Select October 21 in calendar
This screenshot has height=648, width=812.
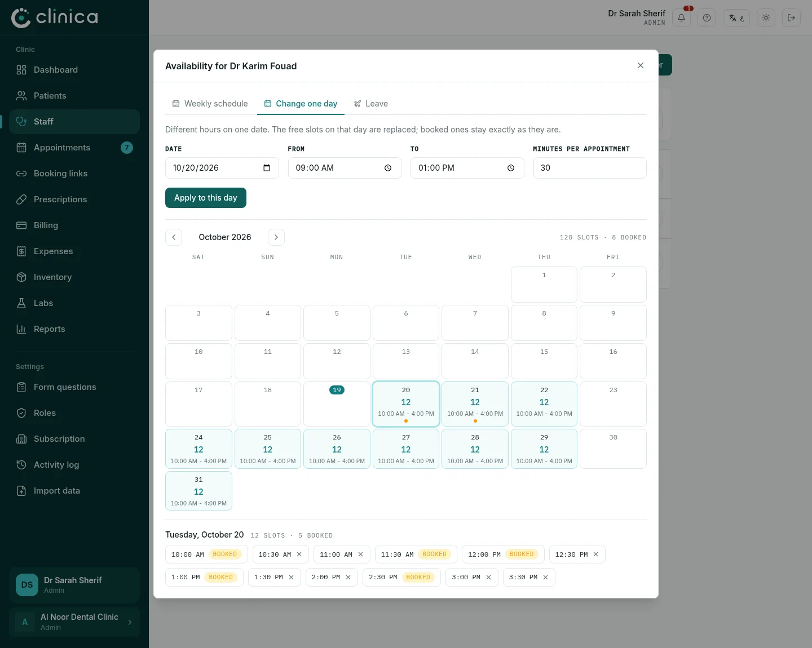pos(475,404)
